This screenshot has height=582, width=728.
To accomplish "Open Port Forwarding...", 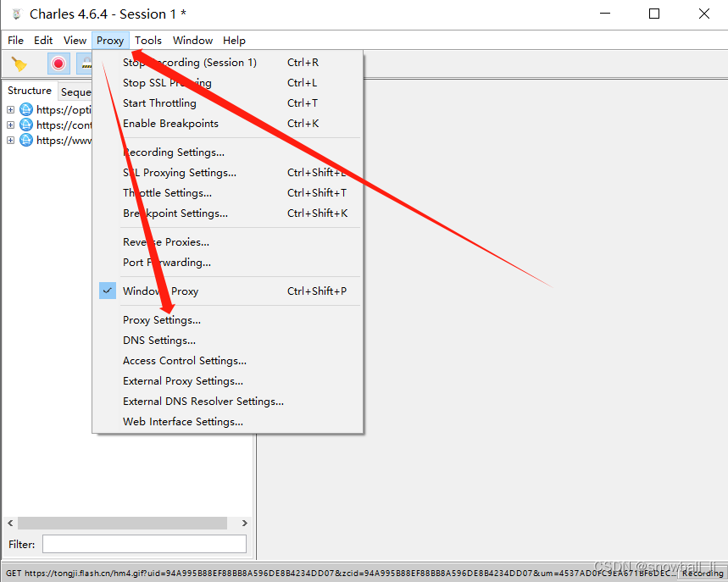I will [x=227, y=263].
